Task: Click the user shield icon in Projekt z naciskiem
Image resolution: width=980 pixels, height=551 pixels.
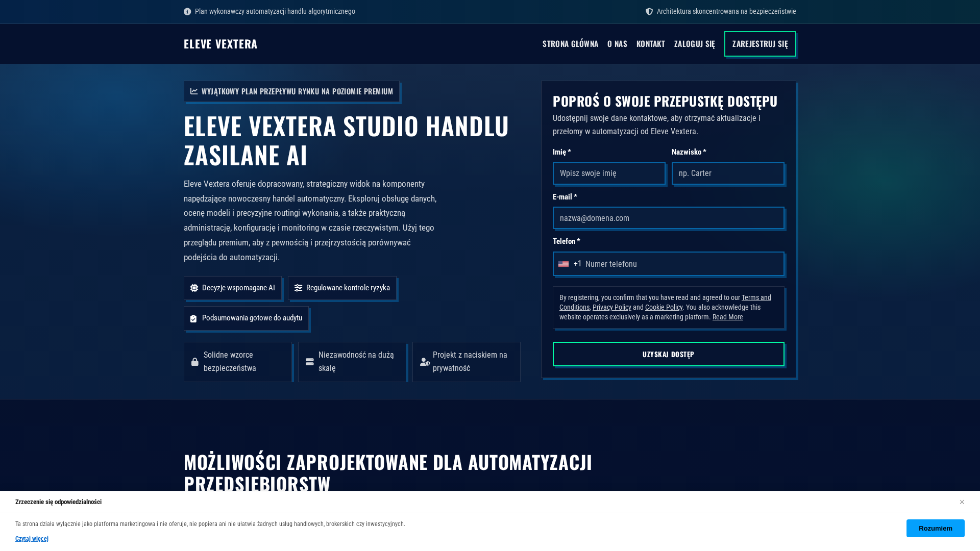Action: coord(425,362)
